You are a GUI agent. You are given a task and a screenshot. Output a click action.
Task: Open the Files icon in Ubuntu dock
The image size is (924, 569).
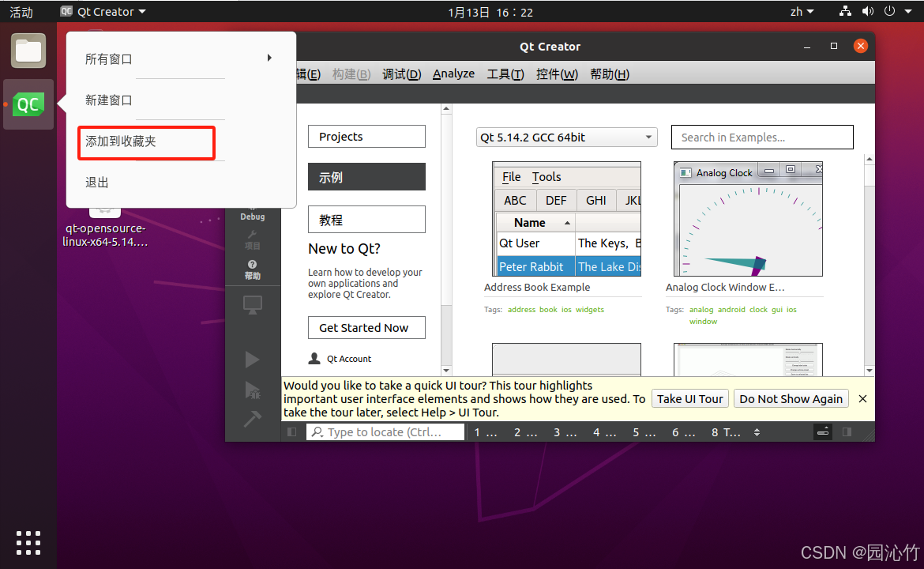(x=28, y=51)
